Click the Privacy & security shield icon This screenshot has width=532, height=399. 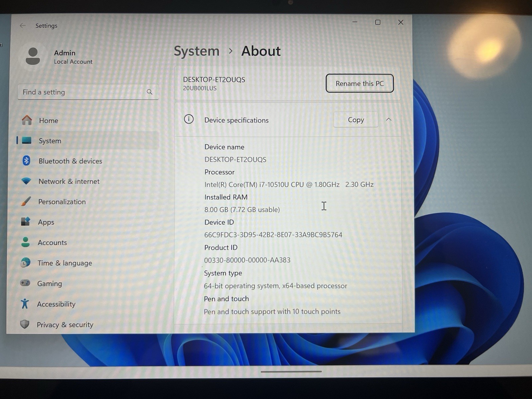[x=25, y=324]
